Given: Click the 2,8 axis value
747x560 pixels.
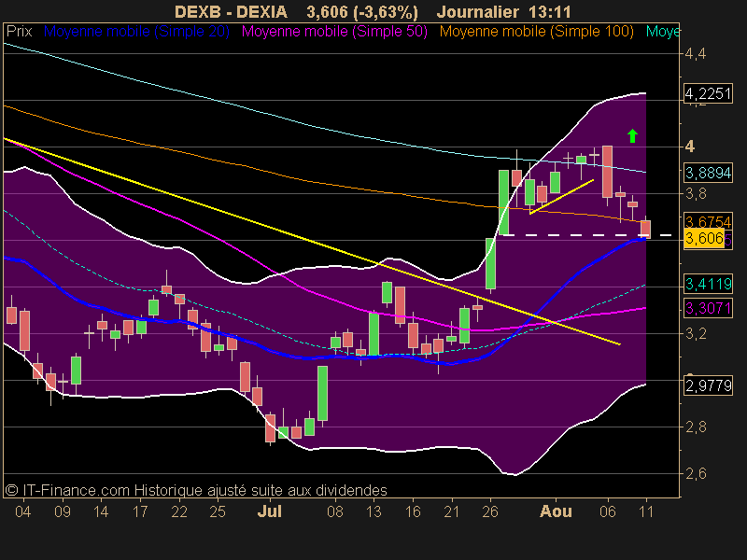Looking at the screenshot, I should (696, 427).
